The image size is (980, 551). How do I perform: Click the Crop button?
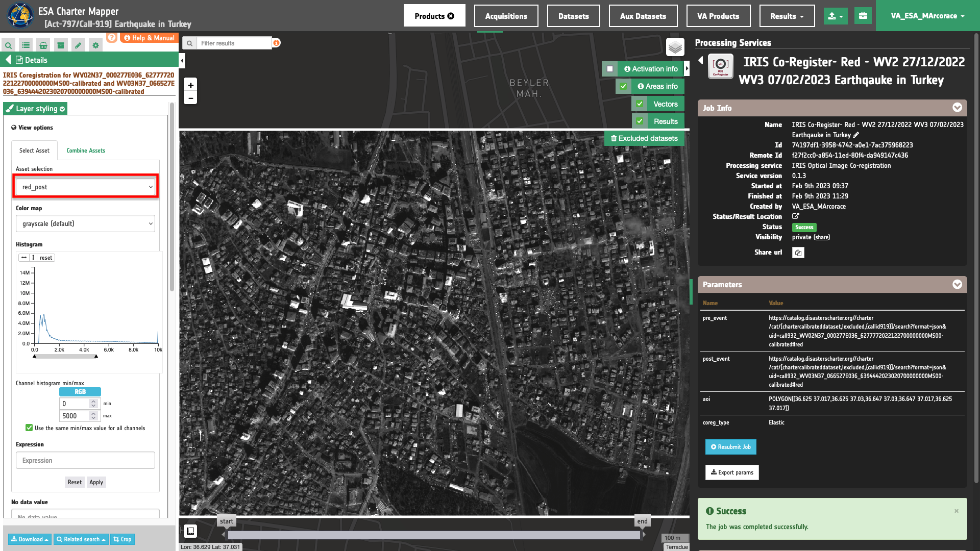click(x=122, y=539)
